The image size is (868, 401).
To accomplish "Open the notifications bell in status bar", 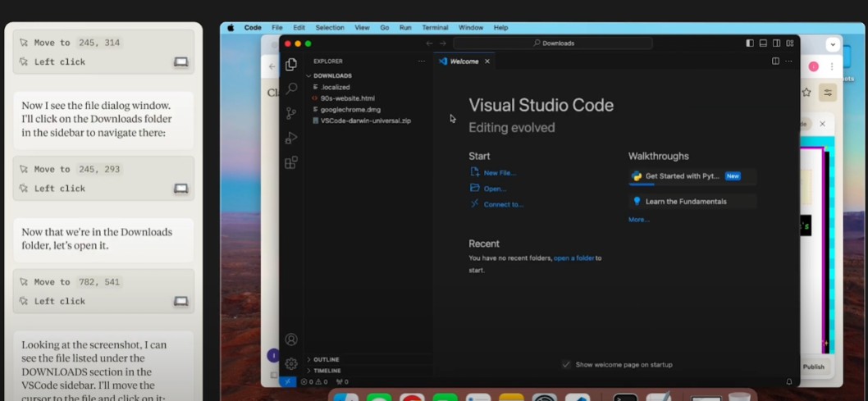I will pos(789,381).
